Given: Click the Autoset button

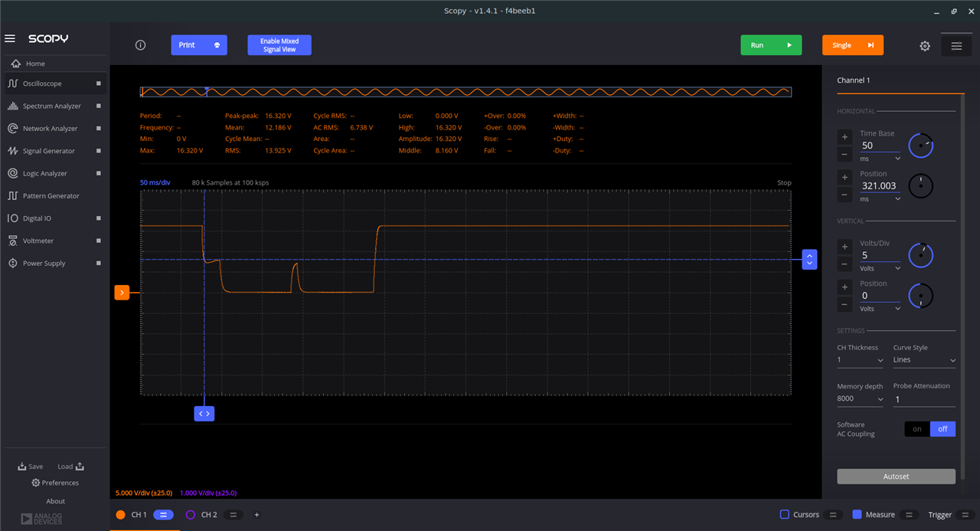Looking at the screenshot, I should pos(896,477).
